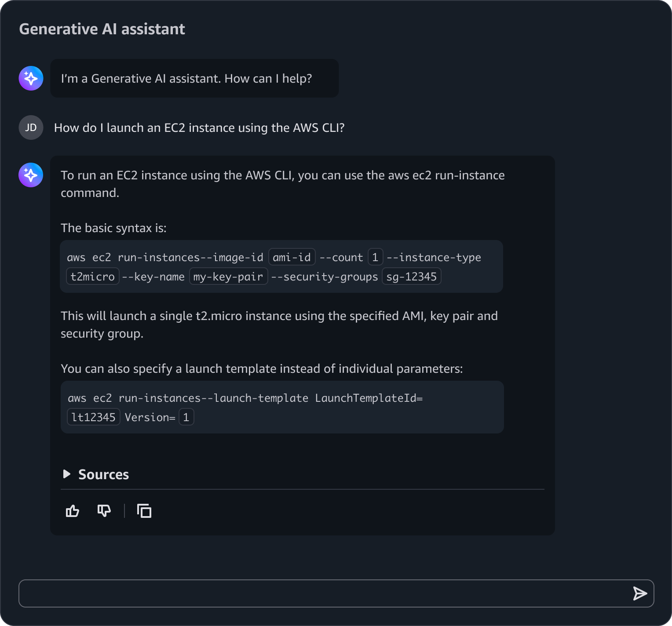672x626 pixels.
Task: Click the user question about EC2 launch
Action: [199, 127]
